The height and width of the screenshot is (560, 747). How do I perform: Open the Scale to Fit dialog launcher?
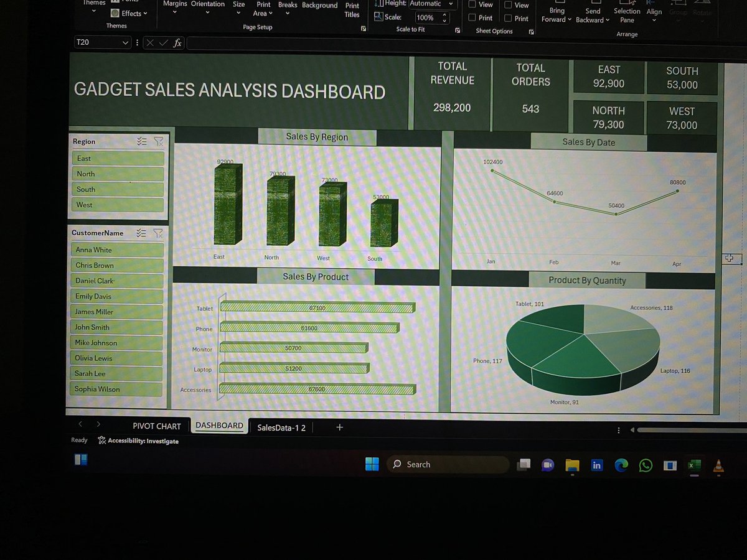coord(458,30)
